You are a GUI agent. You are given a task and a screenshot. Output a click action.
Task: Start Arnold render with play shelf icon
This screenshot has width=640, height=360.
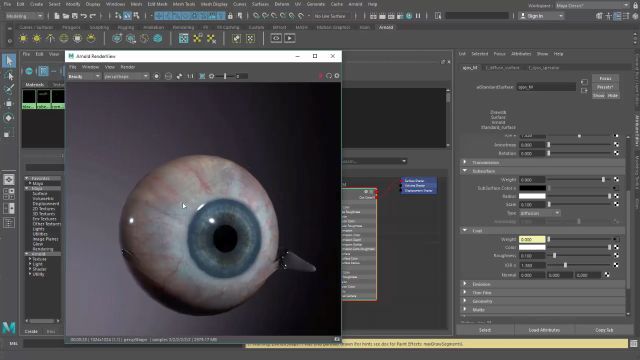pyautogui.click(x=290, y=38)
